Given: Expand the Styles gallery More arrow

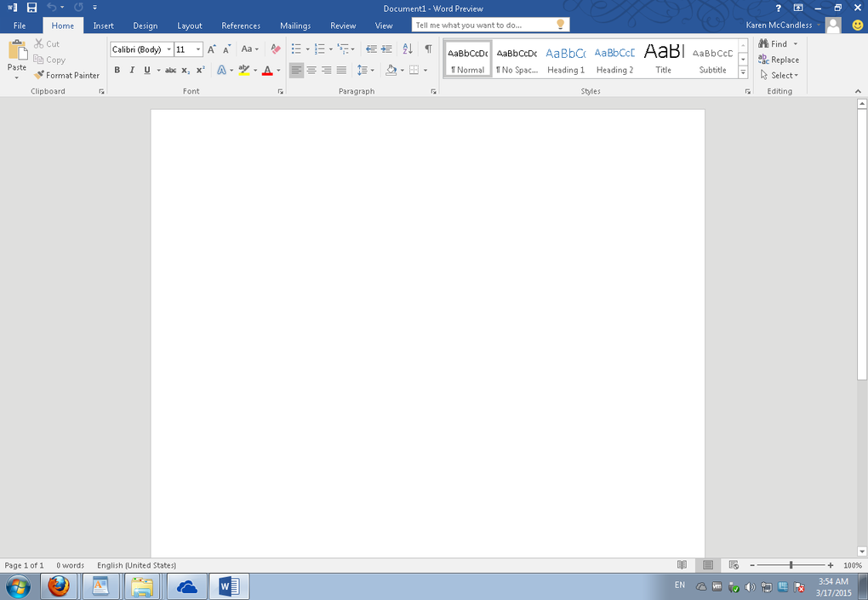Looking at the screenshot, I should point(743,73).
